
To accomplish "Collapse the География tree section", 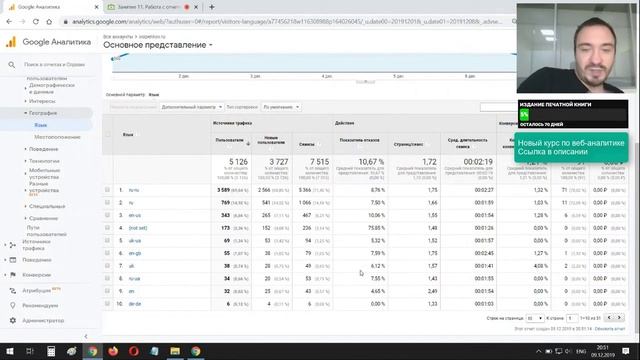I will pos(26,113).
